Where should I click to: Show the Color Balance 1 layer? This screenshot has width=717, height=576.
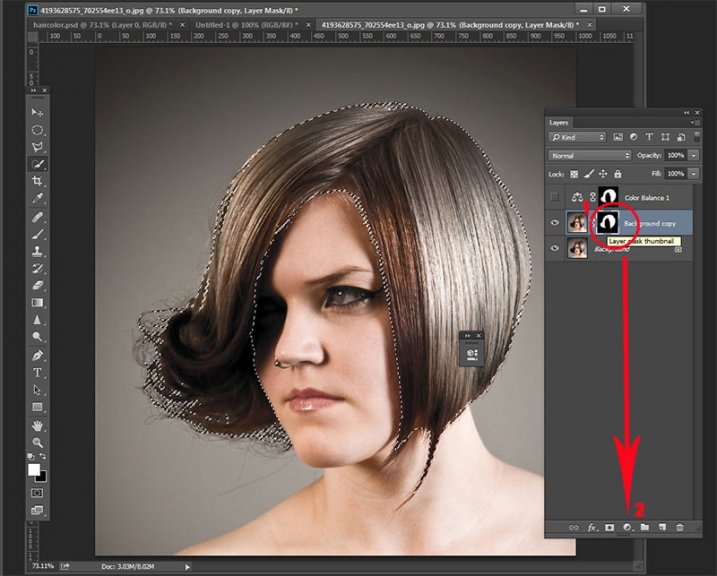coord(557,198)
